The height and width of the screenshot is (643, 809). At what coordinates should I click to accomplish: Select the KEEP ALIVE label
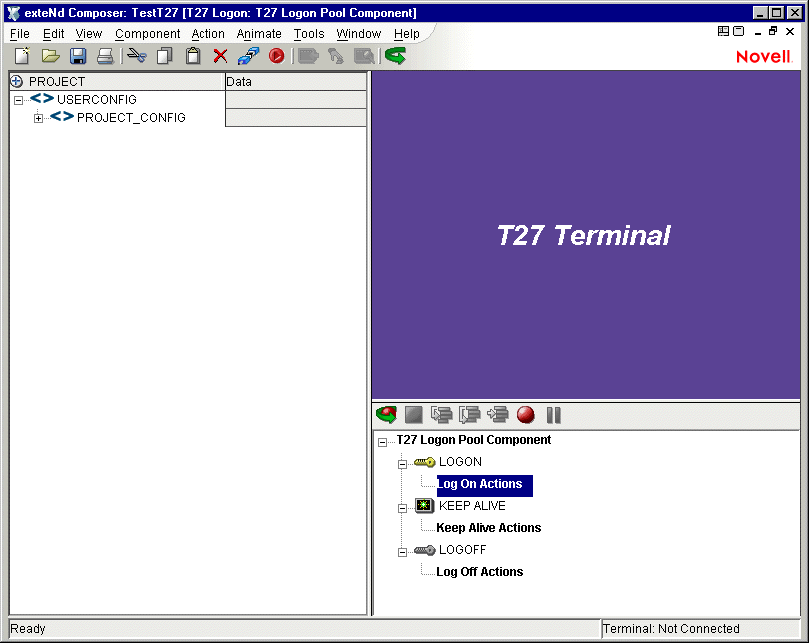[x=472, y=506]
